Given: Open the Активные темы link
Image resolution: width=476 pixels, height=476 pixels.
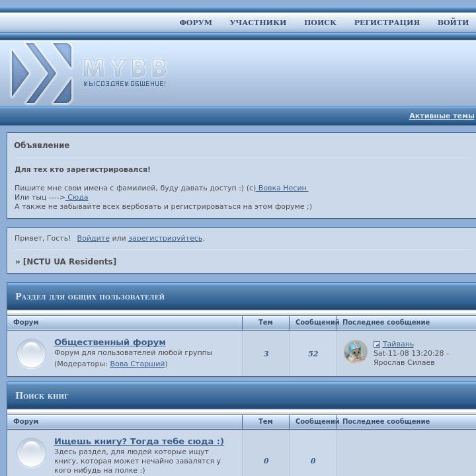Looking at the screenshot, I should tap(442, 116).
